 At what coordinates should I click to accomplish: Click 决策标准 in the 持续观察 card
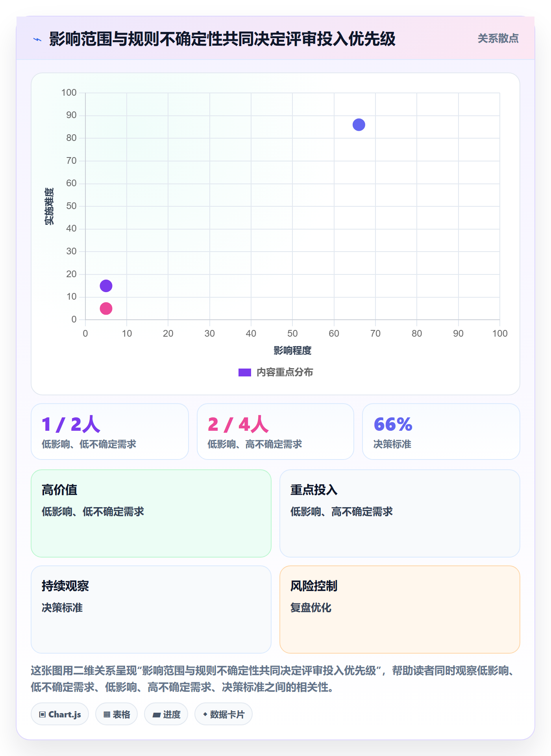[x=62, y=608]
